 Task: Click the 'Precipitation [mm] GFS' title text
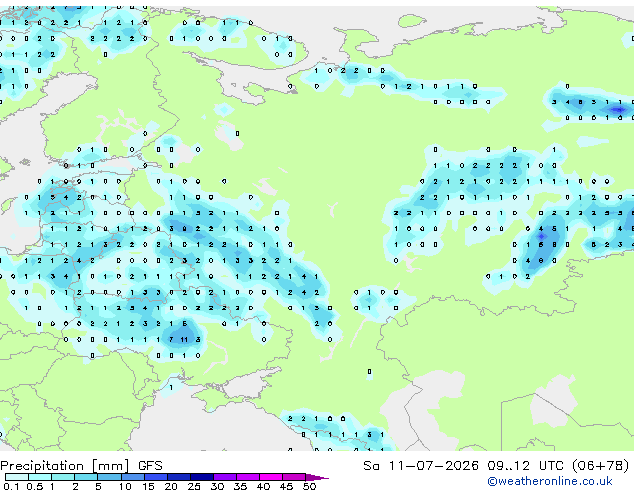[x=81, y=466]
